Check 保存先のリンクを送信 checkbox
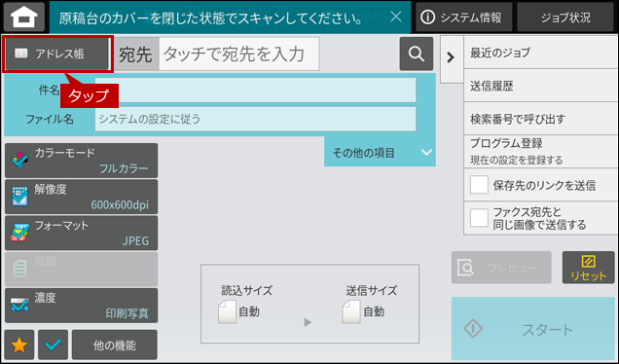Screen dimensions: 619x364 479,185
